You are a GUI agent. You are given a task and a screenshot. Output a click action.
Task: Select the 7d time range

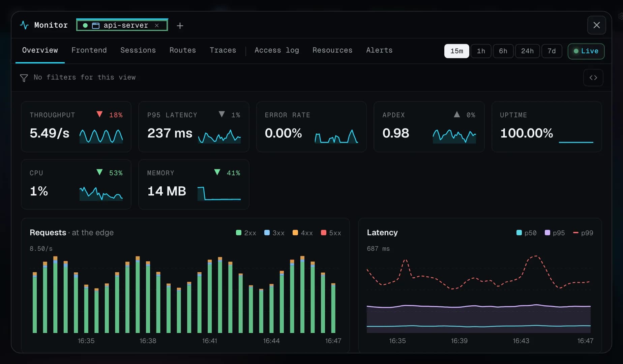click(552, 51)
